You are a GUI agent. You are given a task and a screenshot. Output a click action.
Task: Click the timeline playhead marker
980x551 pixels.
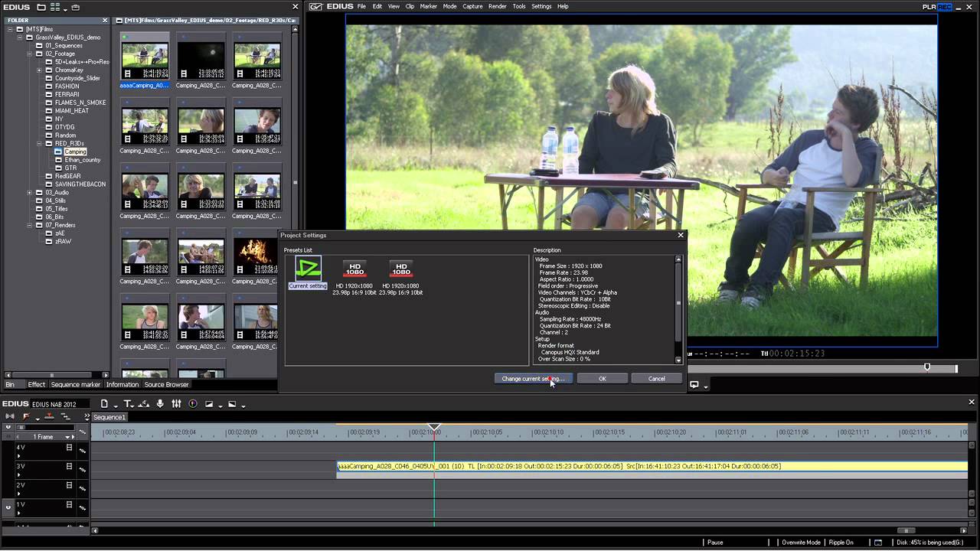(434, 427)
